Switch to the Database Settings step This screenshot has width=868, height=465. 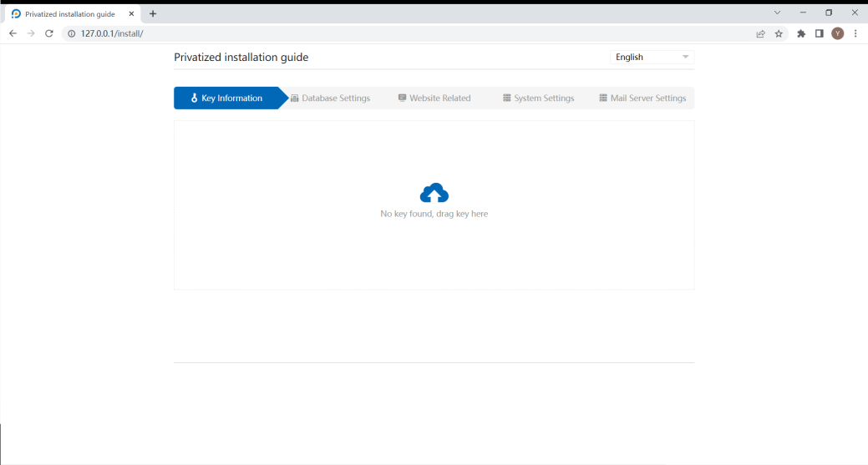(335, 99)
